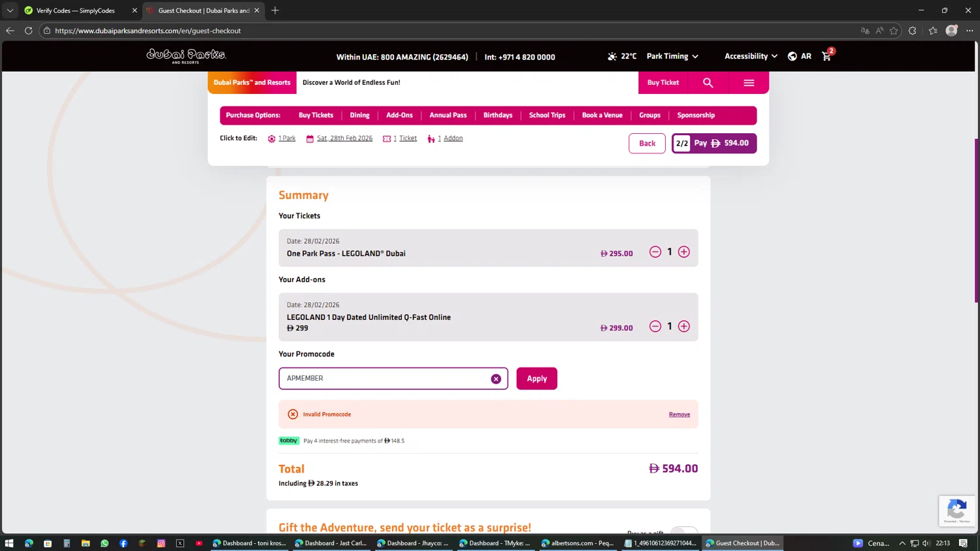Open Groups purchase option
Screen dimensions: 980x551
[649, 116]
